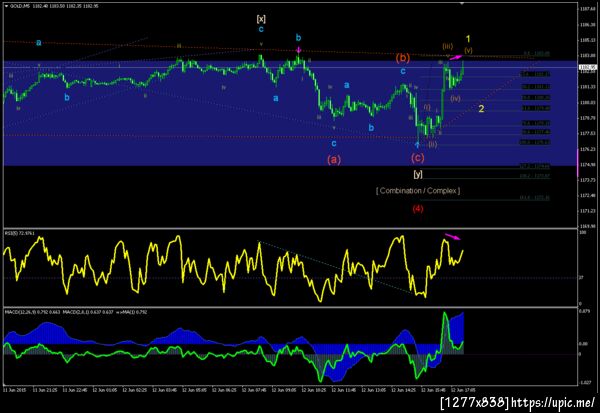Select the orange (b) wave label

coord(403,58)
